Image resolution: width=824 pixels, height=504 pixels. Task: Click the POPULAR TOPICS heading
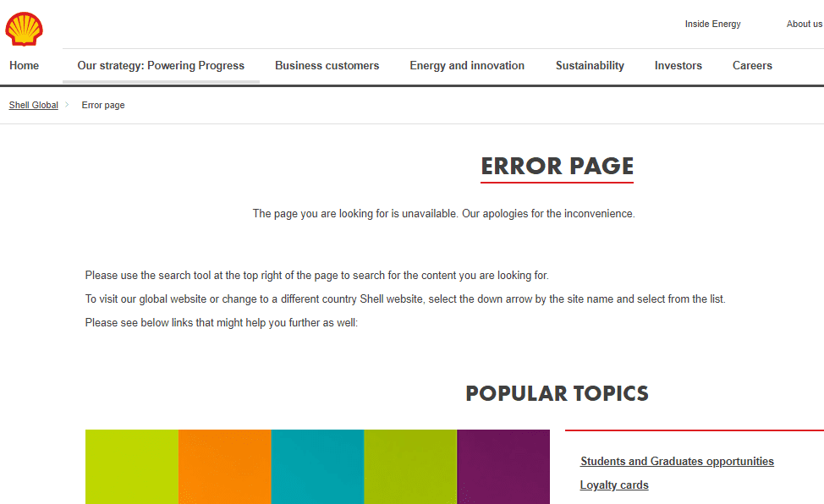click(x=557, y=393)
